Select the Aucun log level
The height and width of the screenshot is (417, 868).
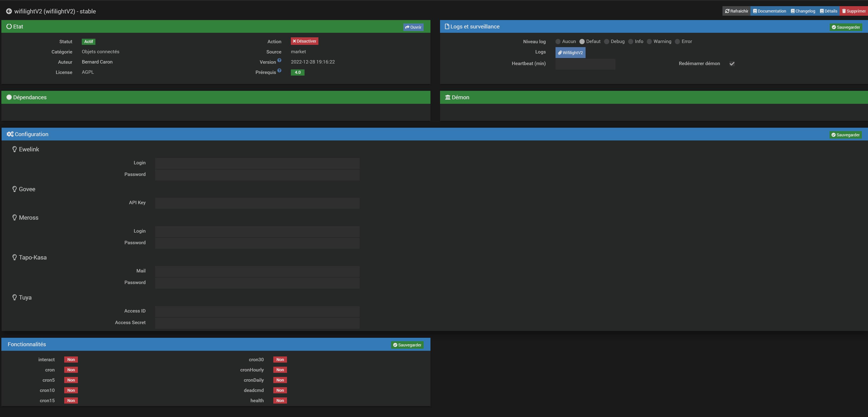[558, 41]
